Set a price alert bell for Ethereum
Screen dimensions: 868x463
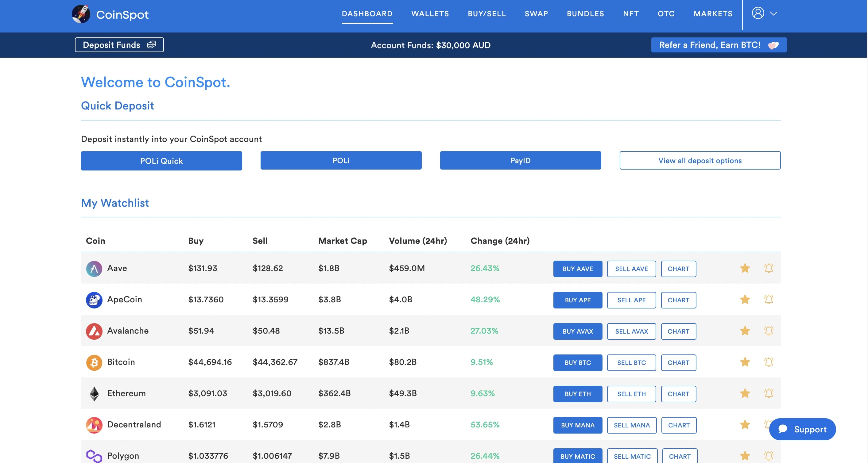pos(769,393)
